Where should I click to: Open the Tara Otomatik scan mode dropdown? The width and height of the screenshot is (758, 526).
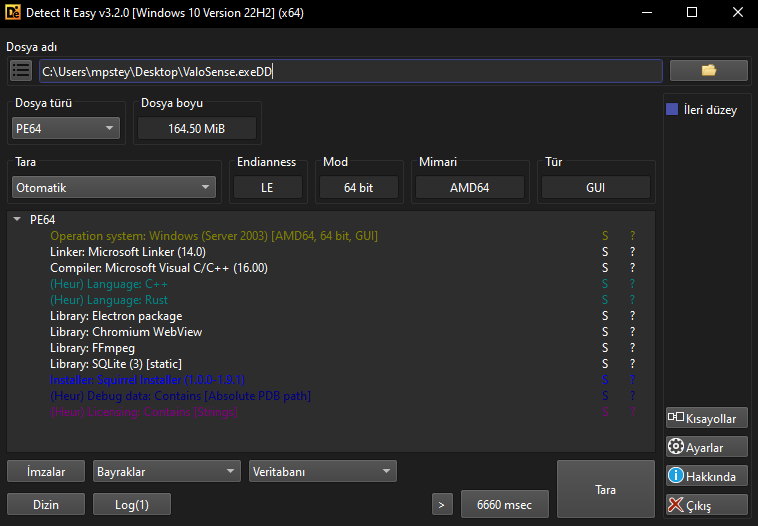coord(114,188)
